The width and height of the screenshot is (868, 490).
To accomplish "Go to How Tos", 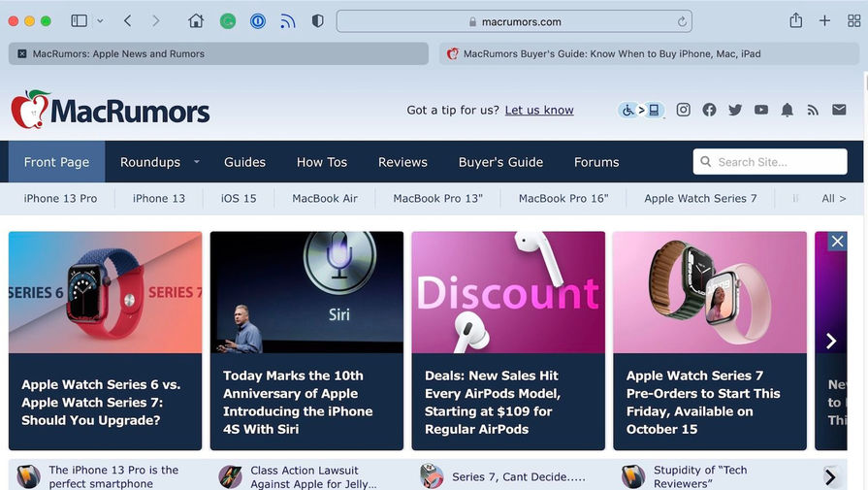I will click(x=322, y=162).
